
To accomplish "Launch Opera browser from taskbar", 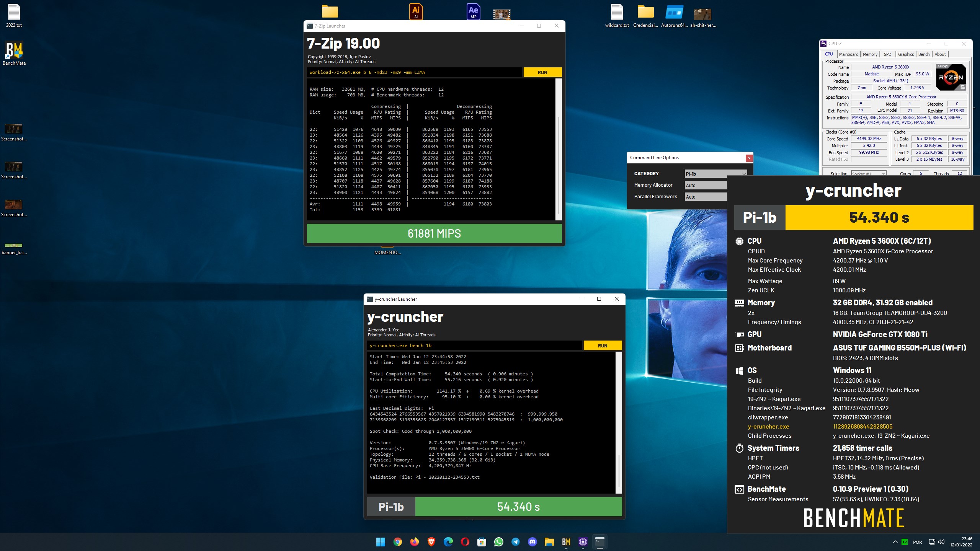I will (x=465, y=542).
